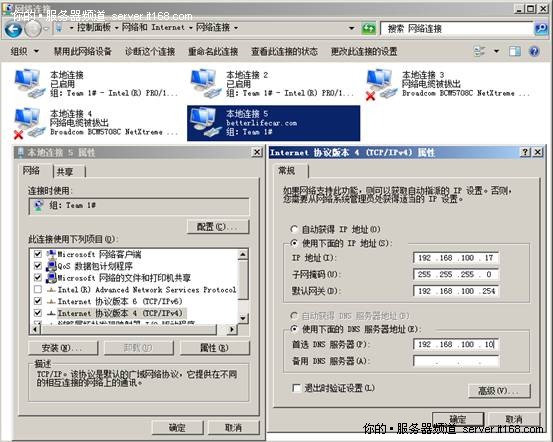Open recent pages dropdown beside nav arrows
This screenshot has width=553, height=442.
tap(45, 29)
